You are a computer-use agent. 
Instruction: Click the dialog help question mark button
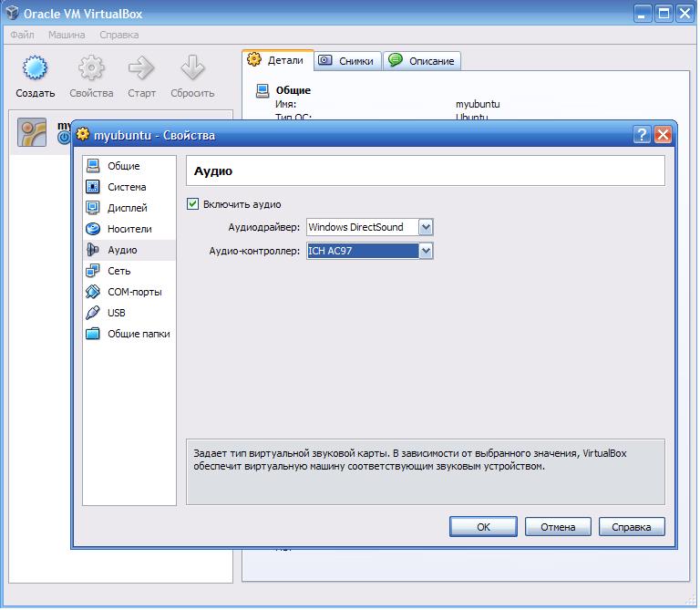(x=642, y=134)
